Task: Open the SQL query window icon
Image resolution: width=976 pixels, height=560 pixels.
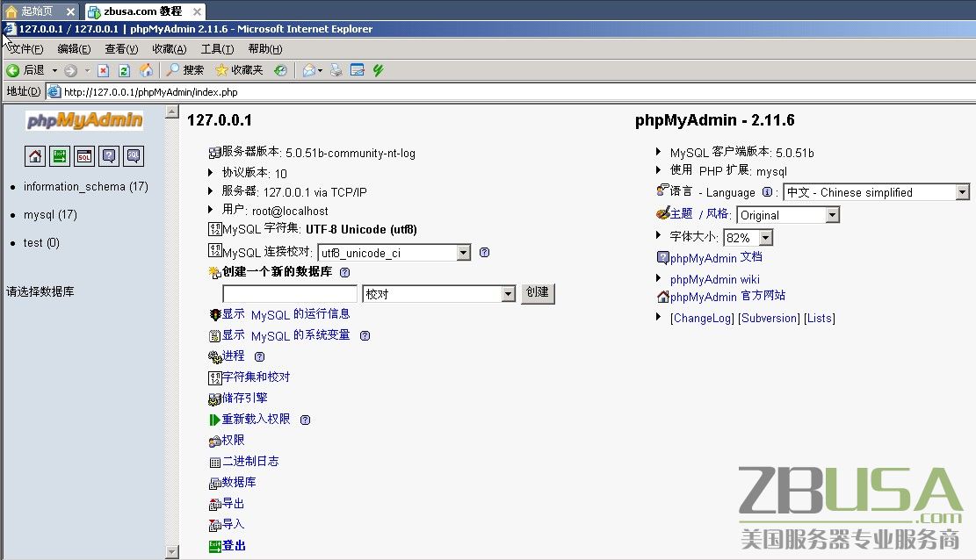Action: point(83,156)
